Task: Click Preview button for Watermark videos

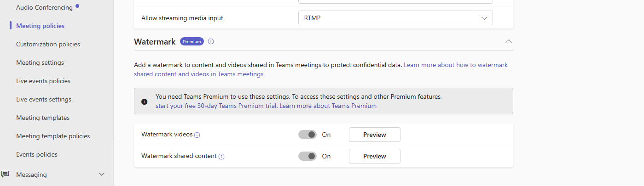Action: pyautogui.click(x=375, y=135)
